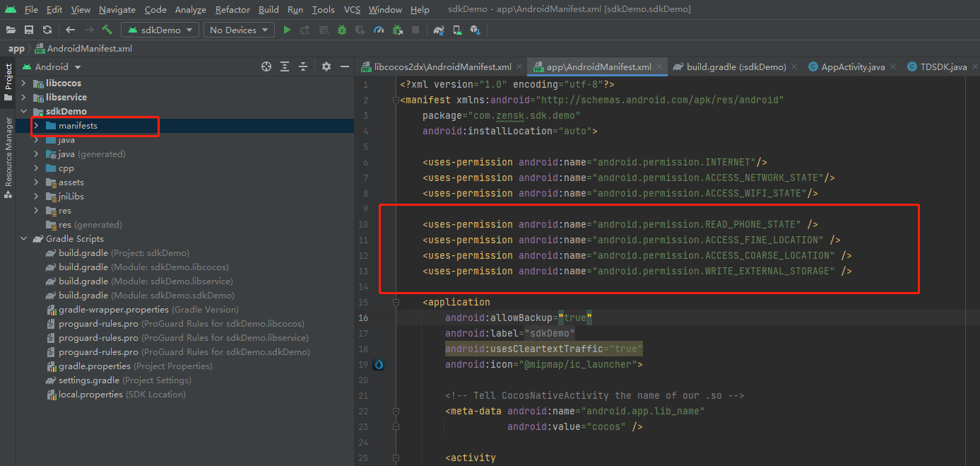Image resolution: width=980 pixels, height=466 pixels.
Task: Expand the libservice module
Action: tap(23, 98)
